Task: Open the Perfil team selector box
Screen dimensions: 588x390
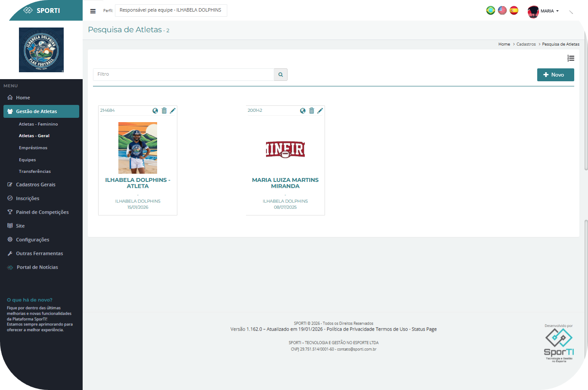Action: point(170,10)
